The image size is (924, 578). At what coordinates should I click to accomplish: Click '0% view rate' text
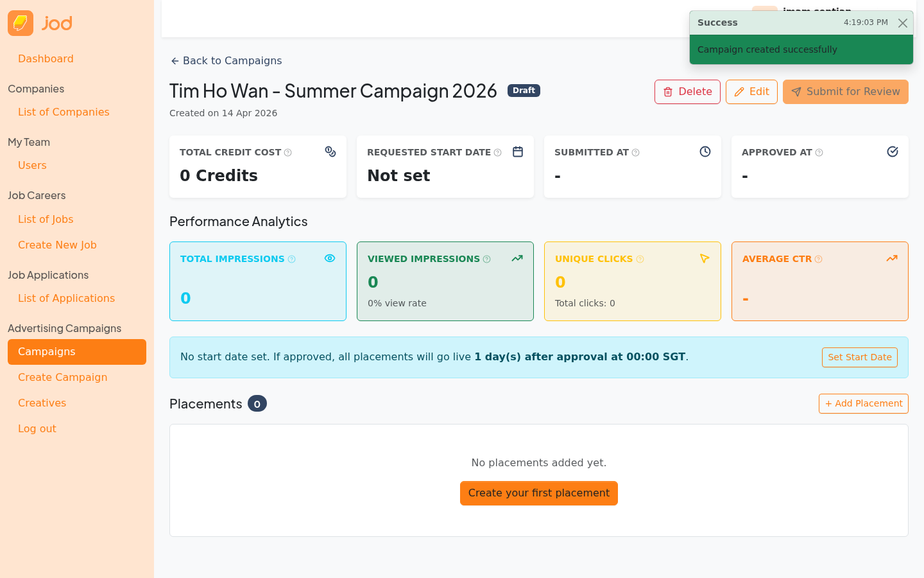pyautogui.click(x=397, y=303)
